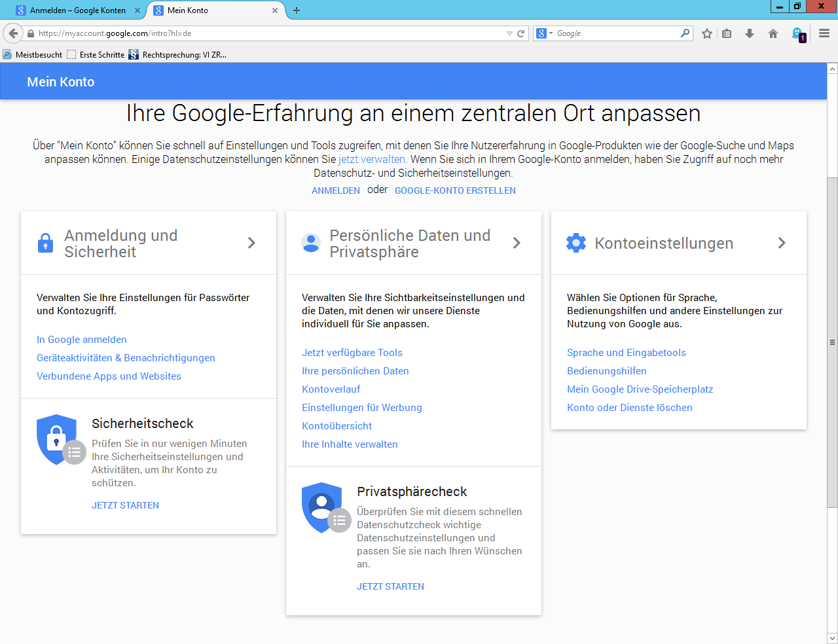This screenshot has height=644, width=838.
Task: Click the padlock site identity icon
Action: (x=30, y=33)
